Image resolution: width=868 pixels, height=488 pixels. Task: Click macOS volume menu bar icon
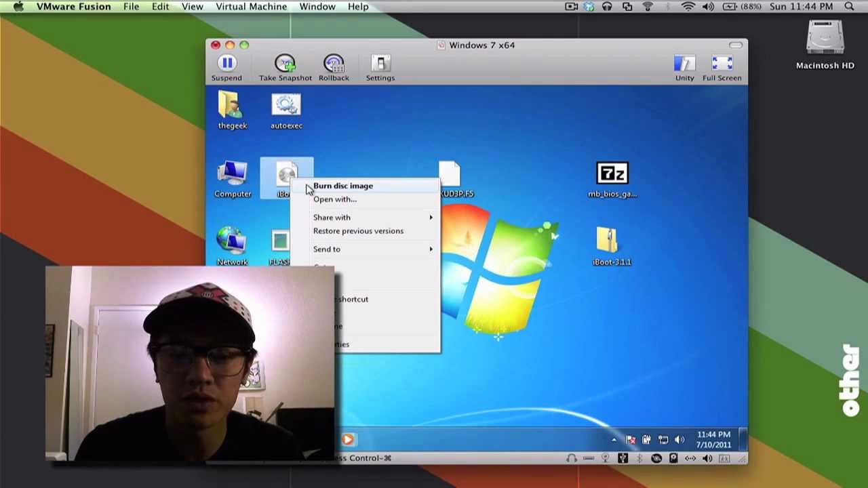click(x=708, y=7)
